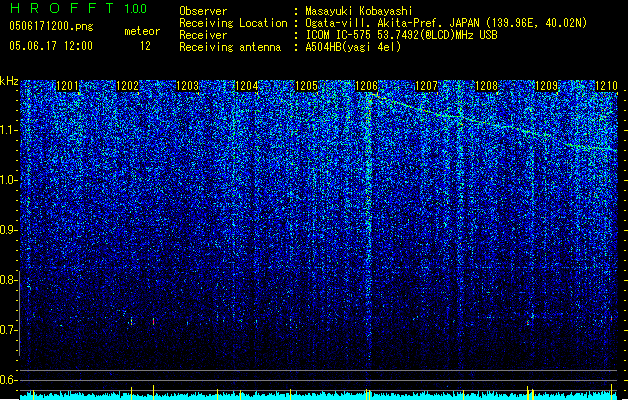
Task: Click the 1204 time marker
Action: 247,86
